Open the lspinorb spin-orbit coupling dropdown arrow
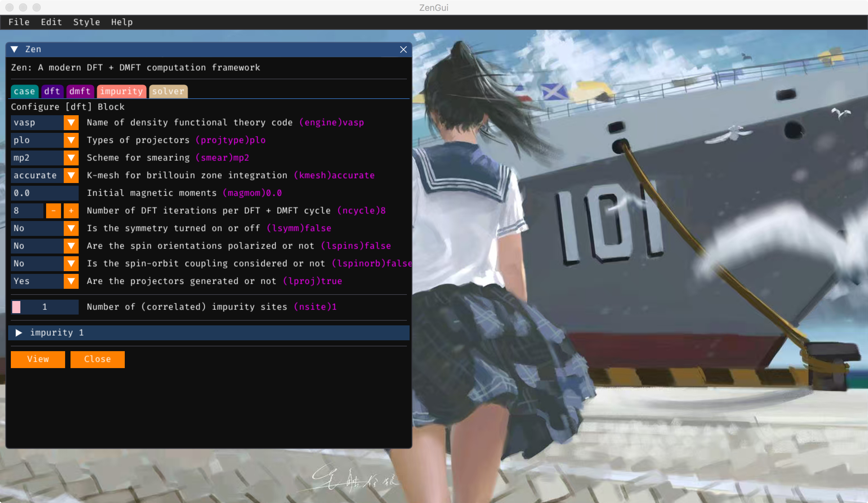Viewport: 868px width, 503px height. pos(71,263)
